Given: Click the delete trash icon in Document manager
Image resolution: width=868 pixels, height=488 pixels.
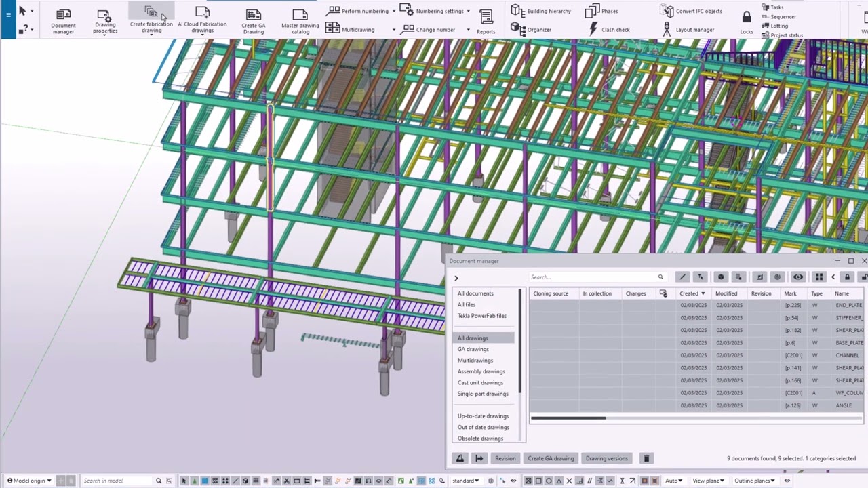Looking at the screenshot, I should (646, 458).
